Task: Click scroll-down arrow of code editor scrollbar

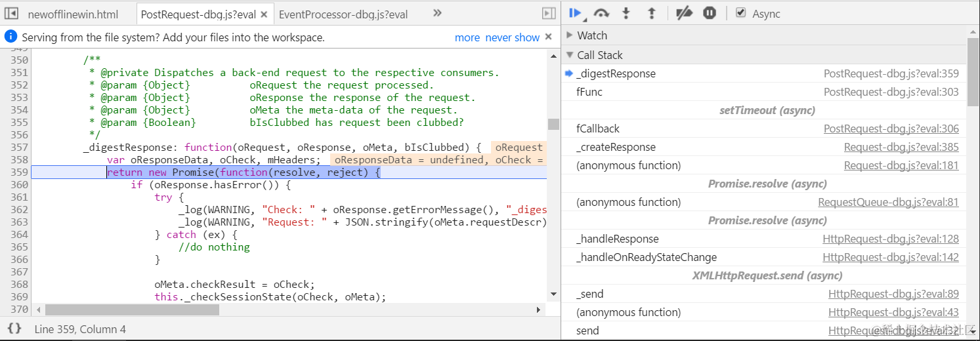Action: coord(553,294)
